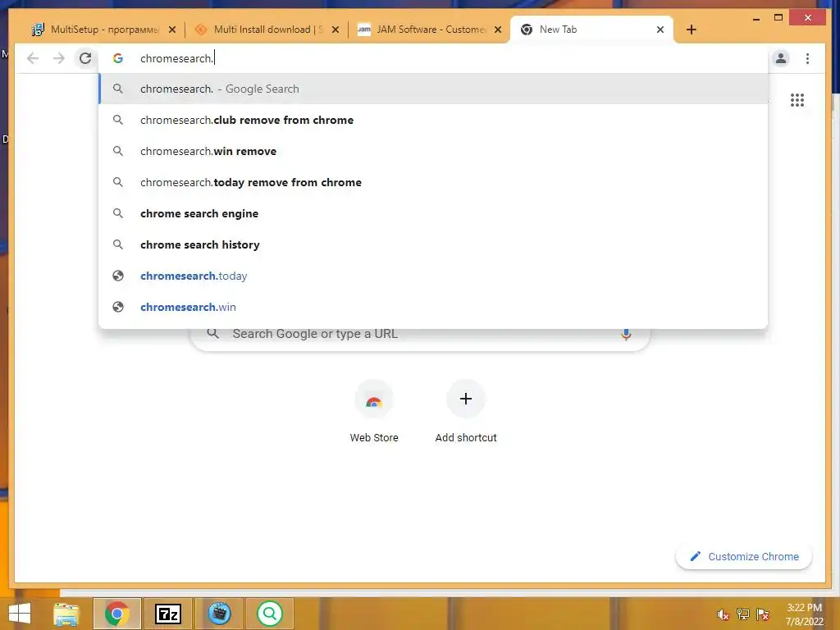Maximize the Chrome window
This screenshot has width=840, height=630.
pyautogui.click(x=778, y=18)
